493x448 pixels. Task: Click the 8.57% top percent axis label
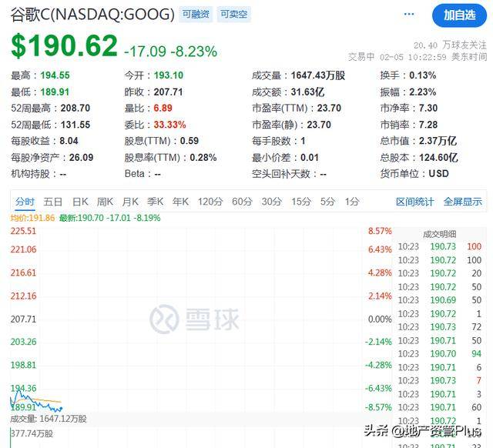point(380,231)
